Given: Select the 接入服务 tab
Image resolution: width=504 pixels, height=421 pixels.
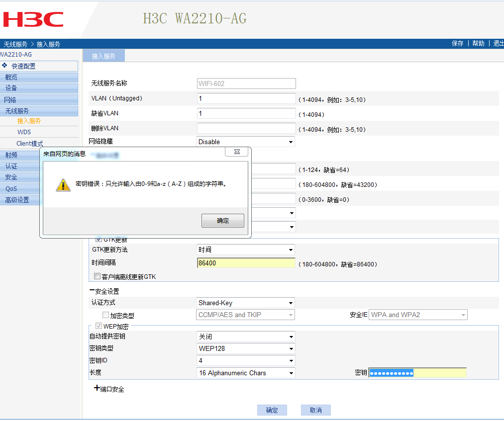Looking at the screenshot, I should [x=103, y=56].
